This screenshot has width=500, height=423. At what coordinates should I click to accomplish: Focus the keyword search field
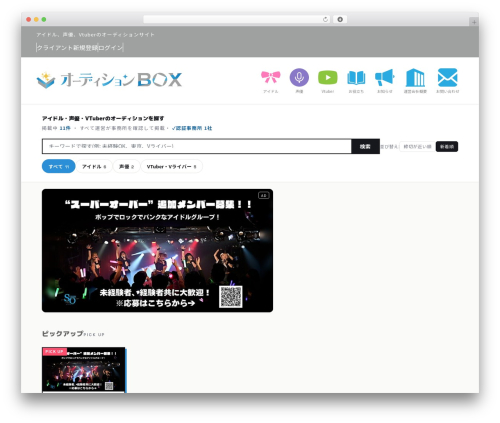(197, 146)
